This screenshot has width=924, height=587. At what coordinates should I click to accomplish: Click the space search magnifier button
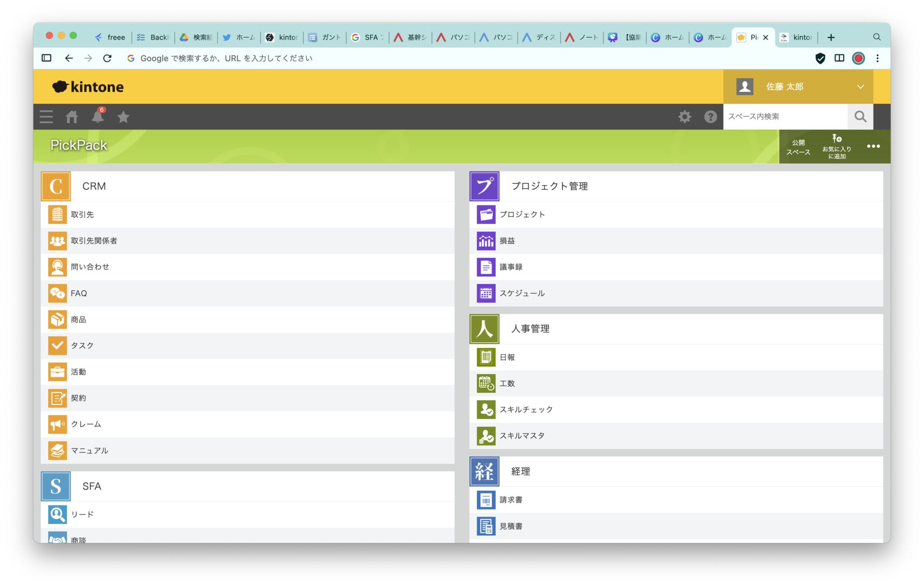click(x=860, y=117)
